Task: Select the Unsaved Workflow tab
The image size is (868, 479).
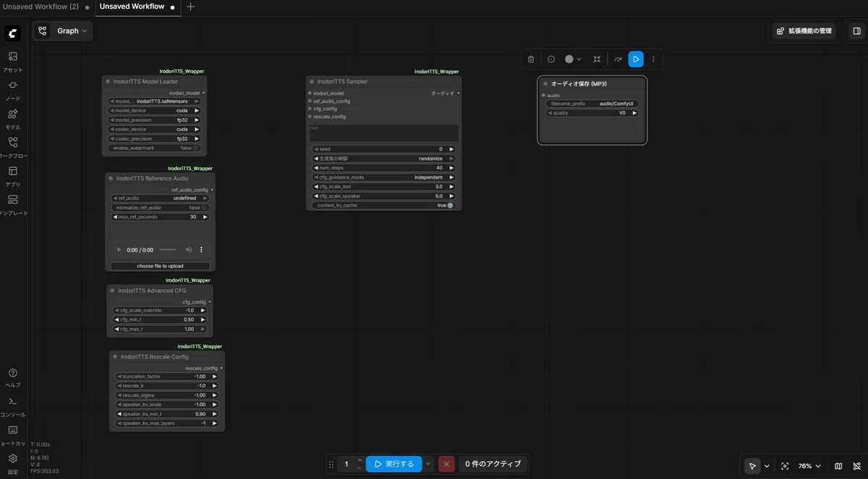Action: tap(132, 7)
